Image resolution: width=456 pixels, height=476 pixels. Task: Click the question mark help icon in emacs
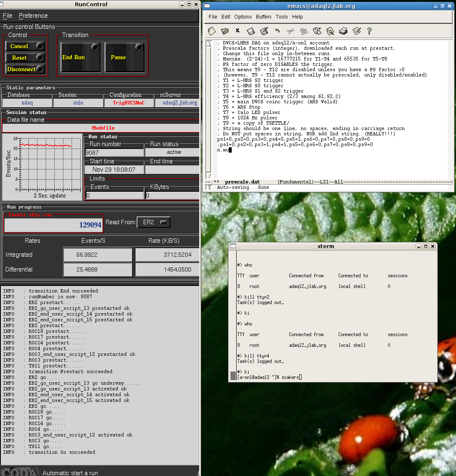click(369, 31)
